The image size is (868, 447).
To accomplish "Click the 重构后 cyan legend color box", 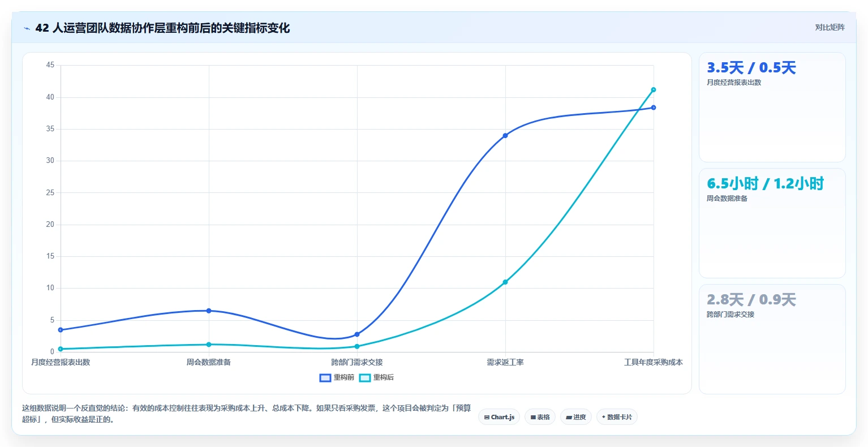I will click(365, 377).
